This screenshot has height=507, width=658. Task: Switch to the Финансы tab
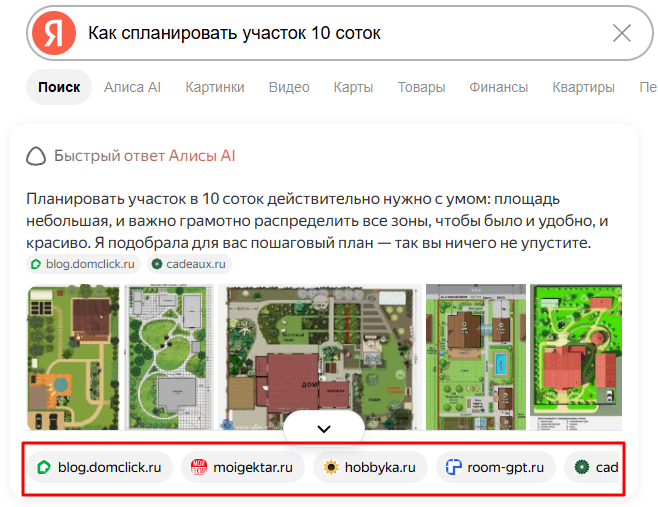coord(498,87)
